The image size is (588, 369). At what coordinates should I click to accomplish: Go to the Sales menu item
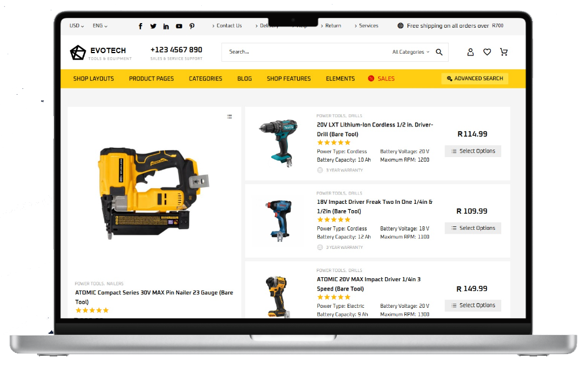click(386, 79)
